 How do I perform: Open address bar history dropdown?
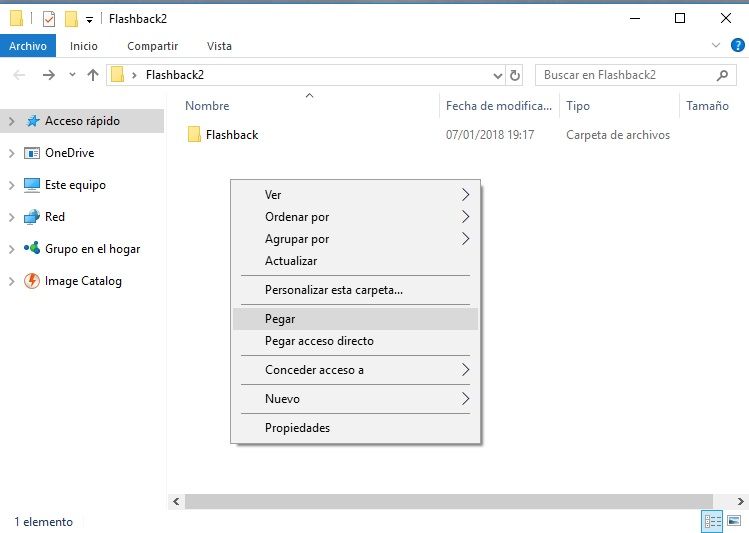click(499, 75)
